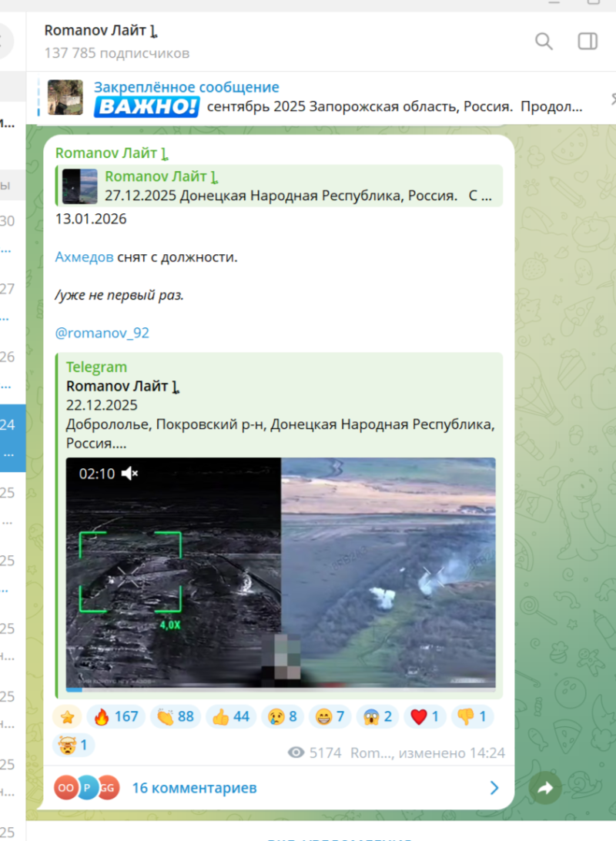Open search in the channel header
Viewport: 616px width, 841px height.
pyautogui.click(x=544, y=42)
